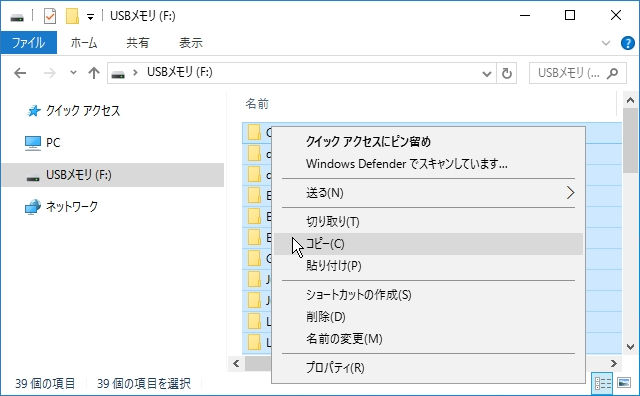Image resolution: width=640 pixels, height=396 pixels.
Task: Open the Customize Quick Access Toolbar dropdown
Action: coord(90,17)
